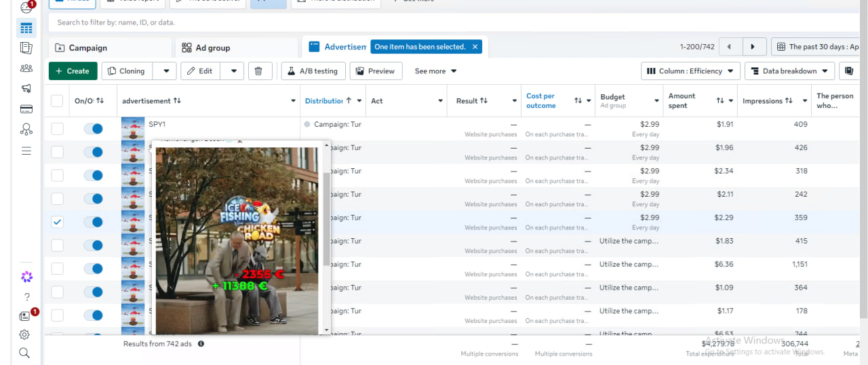Open the Account overview gauge icon in sidebar
868x365 pixels.
[x=26, y=7]
